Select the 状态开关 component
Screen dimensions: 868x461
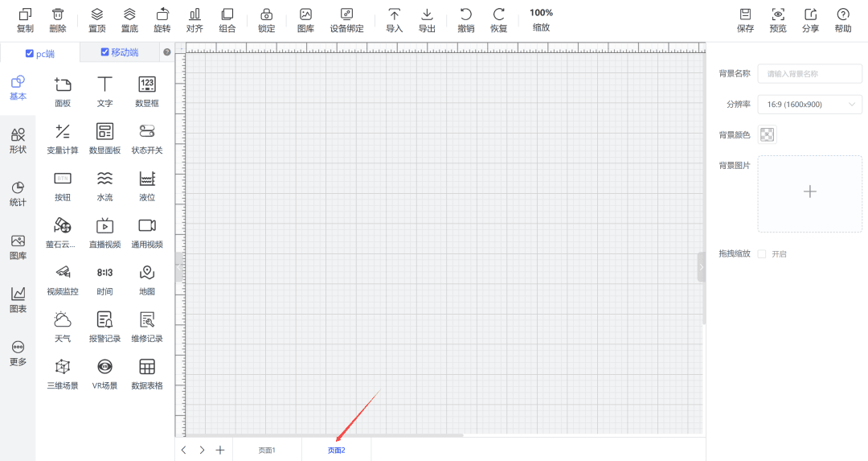pos(147,138)
